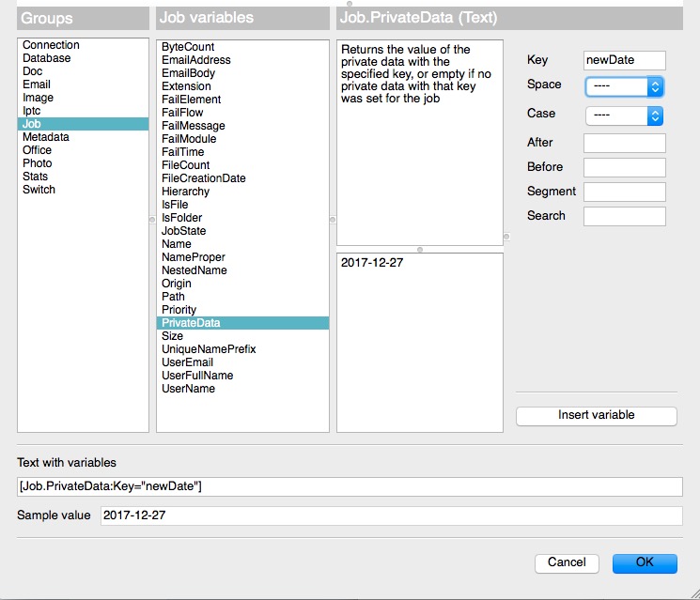Click the Segment input field
The image size is (700, 600).
tap(624, 192)
